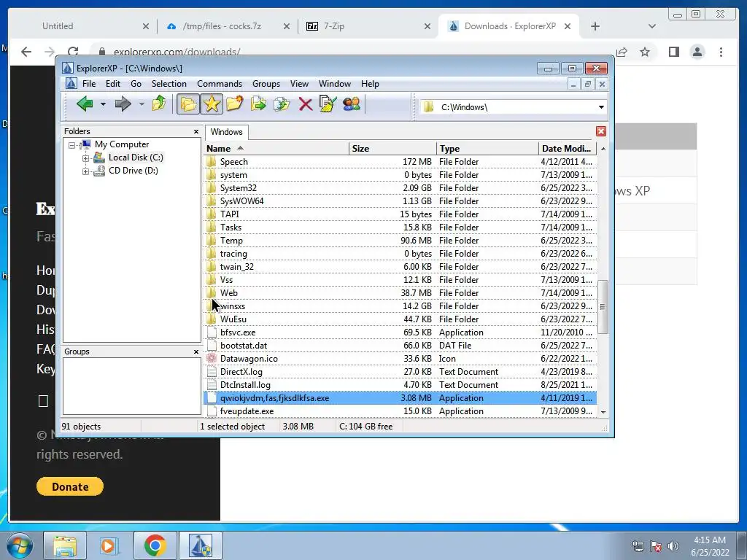Bookmark the page with star icon
The image size is (747, 560).
[x=645, y=52]
